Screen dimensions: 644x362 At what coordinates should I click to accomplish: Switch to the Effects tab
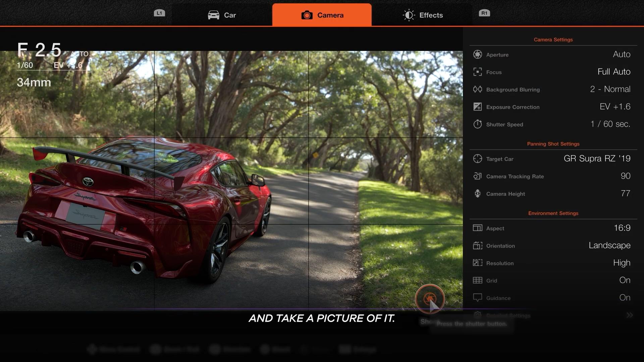423,15
